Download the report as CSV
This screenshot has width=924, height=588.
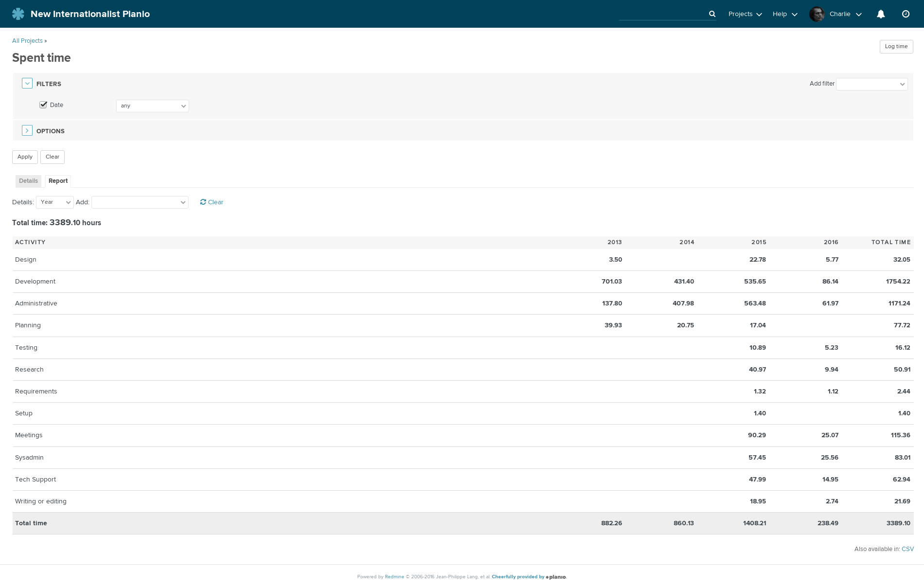pyautogui.click(x=907, y=549)
